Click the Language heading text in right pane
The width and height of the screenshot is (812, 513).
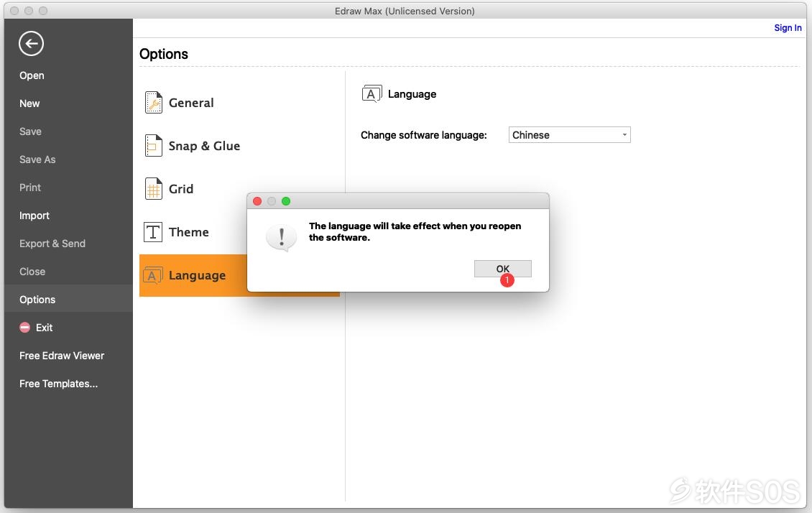[412, 94]
